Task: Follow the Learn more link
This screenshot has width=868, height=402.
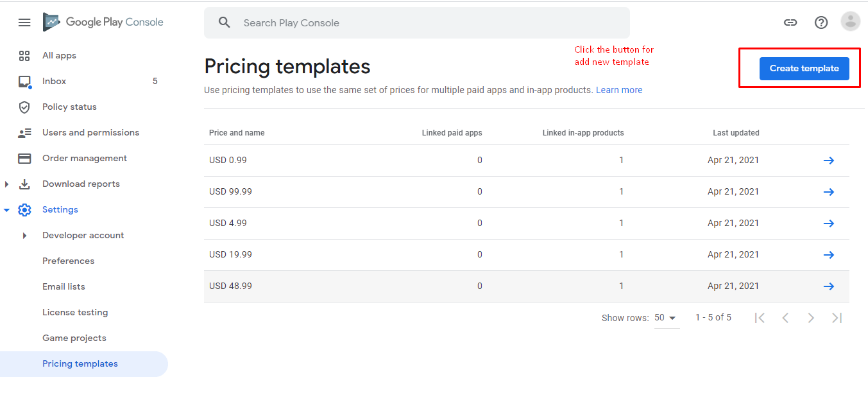Action: [x=618, y=91]
